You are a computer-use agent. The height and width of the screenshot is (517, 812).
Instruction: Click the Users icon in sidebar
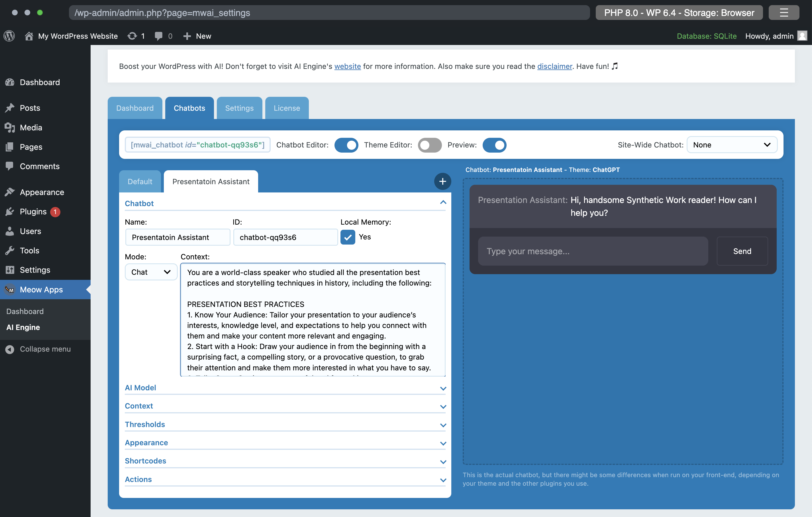pos(10,231)
